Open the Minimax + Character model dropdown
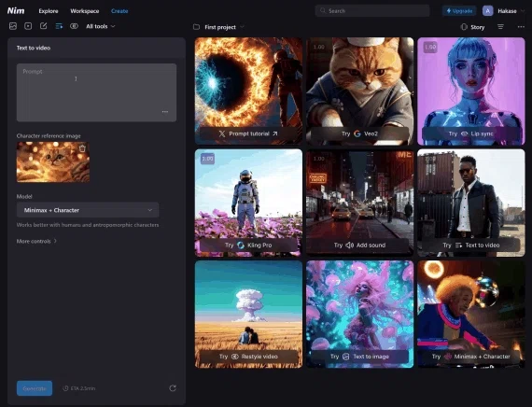 (x=88, y=210)
